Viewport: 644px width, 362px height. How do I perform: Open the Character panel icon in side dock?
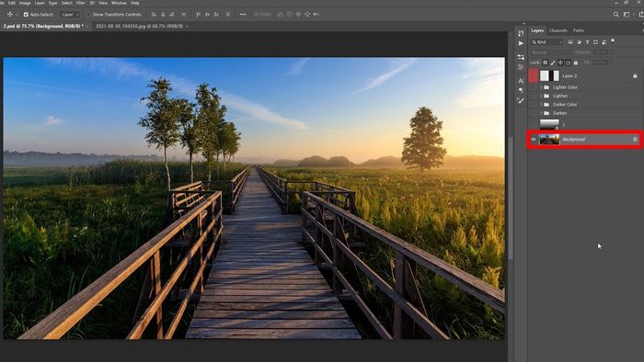coord(521,81)
